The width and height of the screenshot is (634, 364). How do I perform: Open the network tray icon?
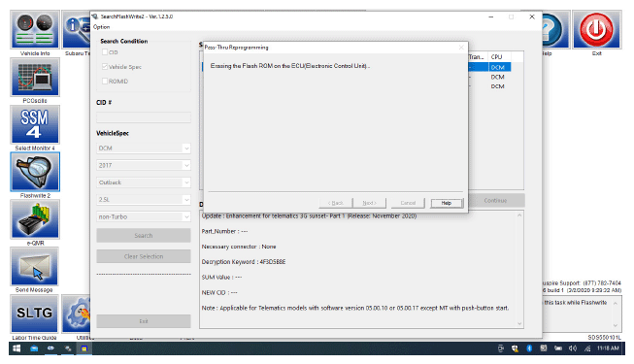click(x=587, y=348)
